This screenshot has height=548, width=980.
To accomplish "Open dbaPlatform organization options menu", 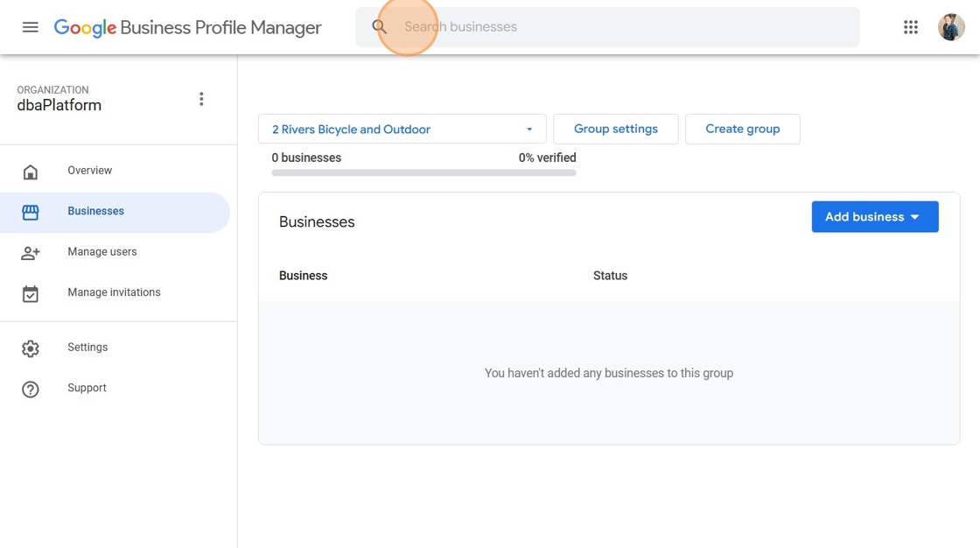I will (x=201, y=99).
